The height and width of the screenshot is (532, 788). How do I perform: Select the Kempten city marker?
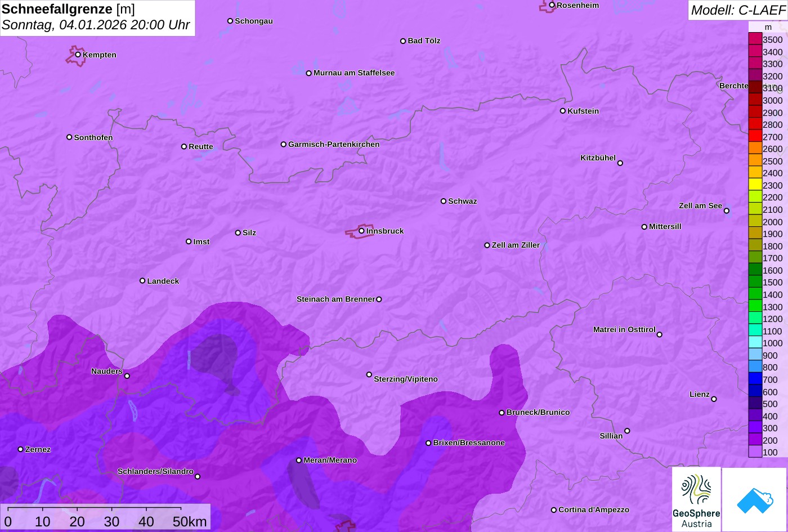pyautogui.click(x=78, y=55)
